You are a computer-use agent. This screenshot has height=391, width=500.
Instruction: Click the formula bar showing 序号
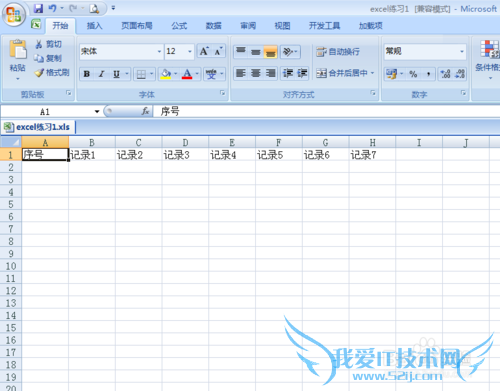coord(327,111)
